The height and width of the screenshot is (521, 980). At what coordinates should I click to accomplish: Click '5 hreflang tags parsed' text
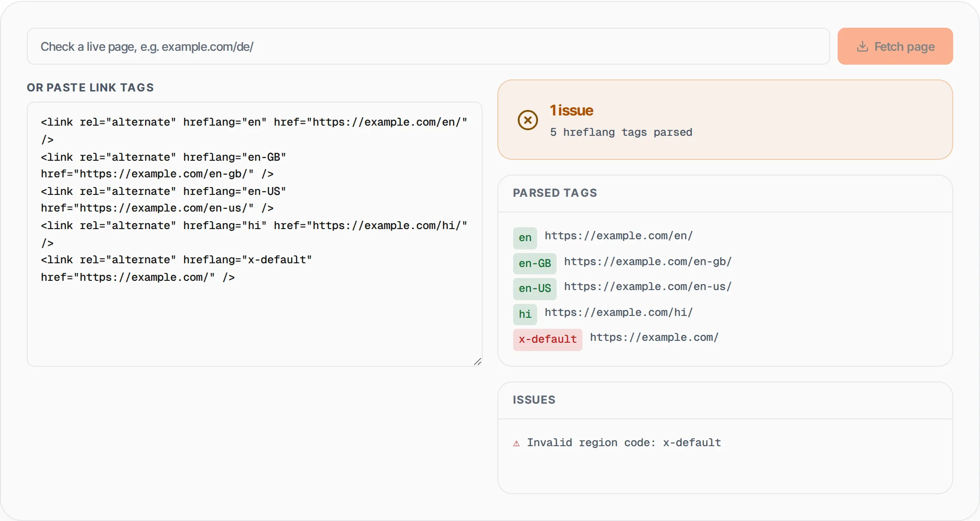(621, 133)
